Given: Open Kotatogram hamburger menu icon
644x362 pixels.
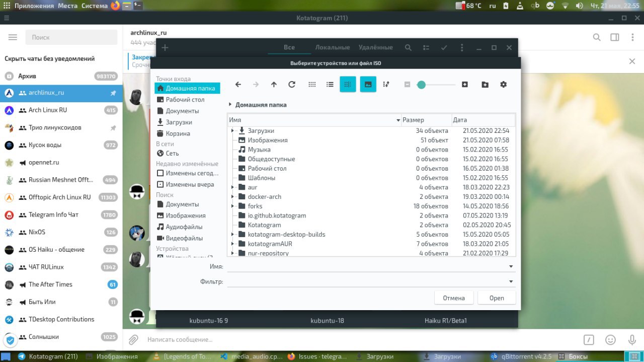Looking at the screenshot, I should 13,37.
